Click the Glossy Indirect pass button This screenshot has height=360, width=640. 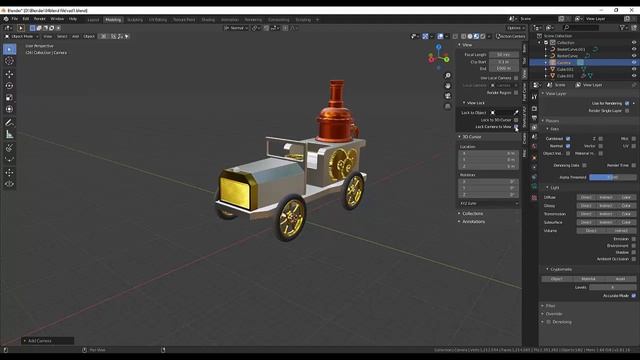(x=606, y=206)
